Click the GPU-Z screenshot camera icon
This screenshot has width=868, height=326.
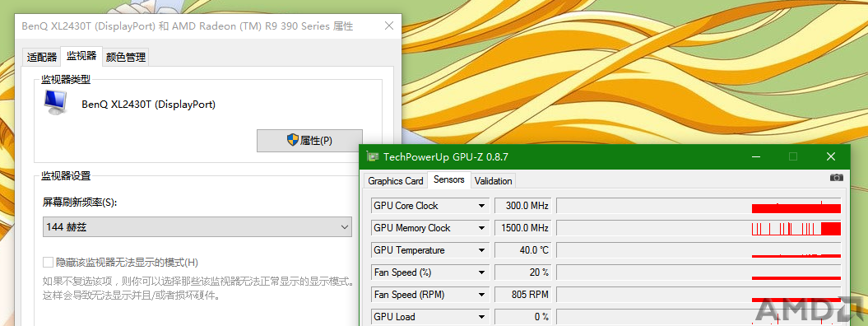click(836, 177)
